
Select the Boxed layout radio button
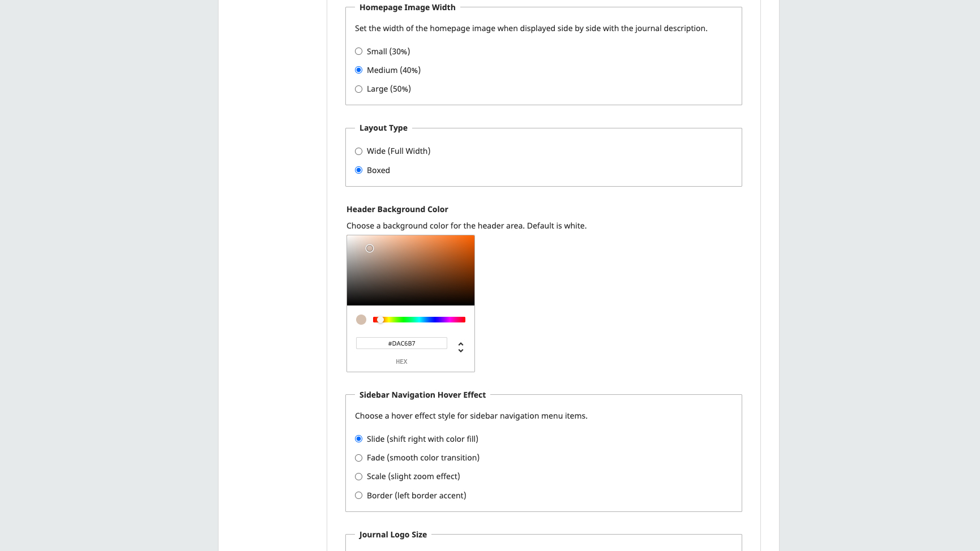[358, 170]
